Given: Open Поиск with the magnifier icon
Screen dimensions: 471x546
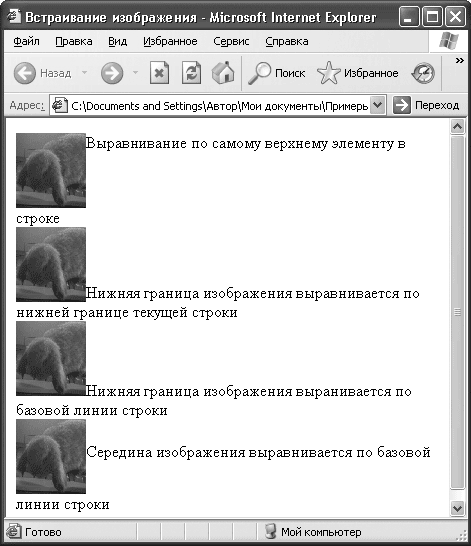Looking at the screenshot, I should (x=259, y=73).
